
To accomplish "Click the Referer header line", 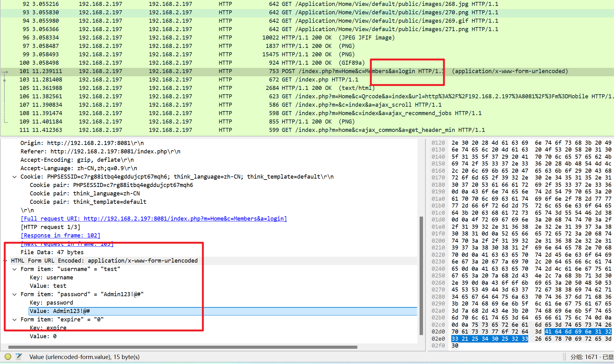I will (x=100, y=152).
